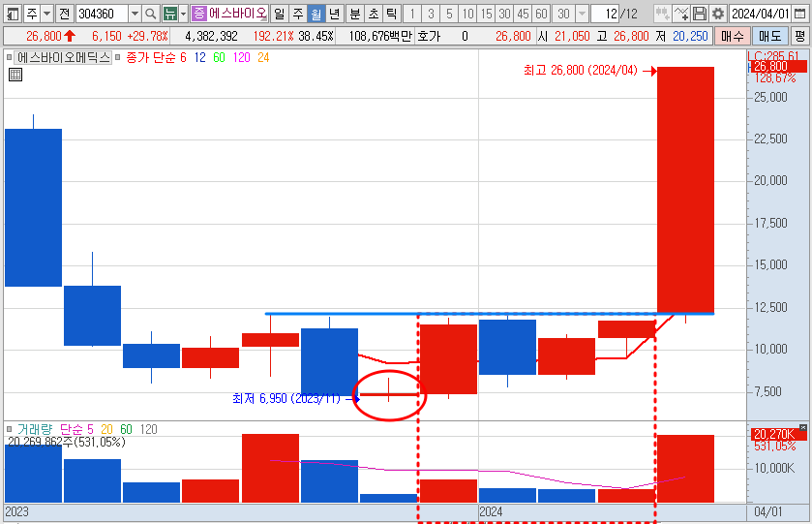This screenshot has width=812, height=524.
Task: Click the red 26,800 price axis tag
Action: [x=778, y=66]
